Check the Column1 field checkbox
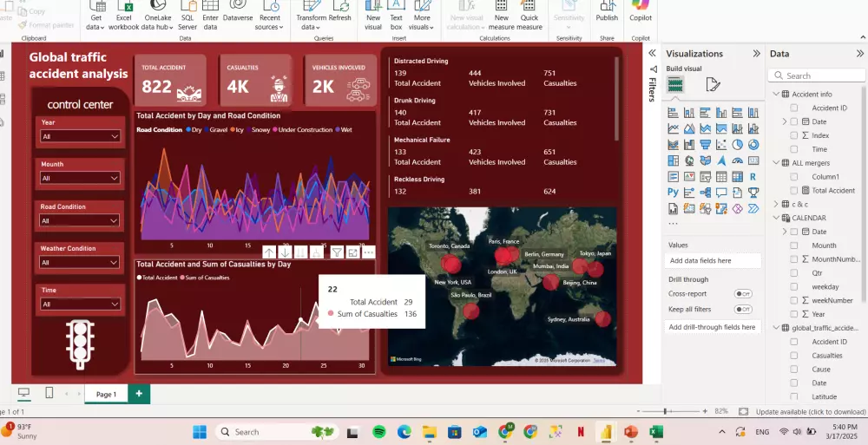Screen dimensions: 868x445 coord(794,177)
